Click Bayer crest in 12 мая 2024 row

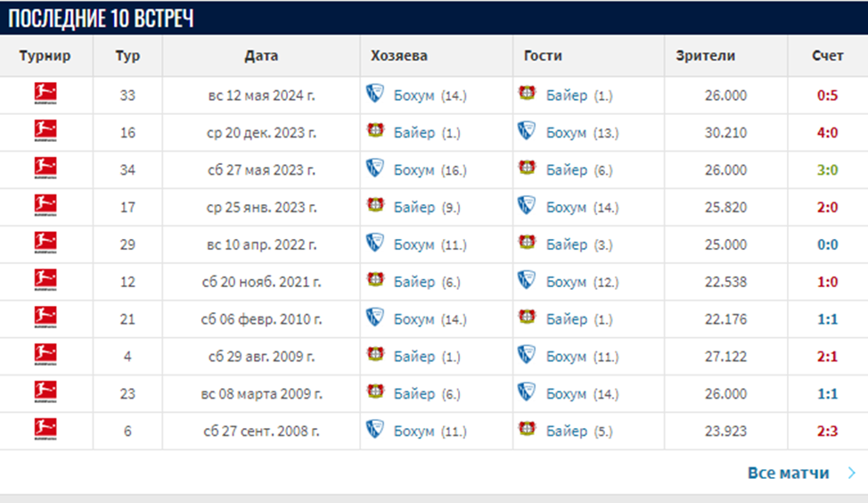pyautogui.click(x=527, y=94)
